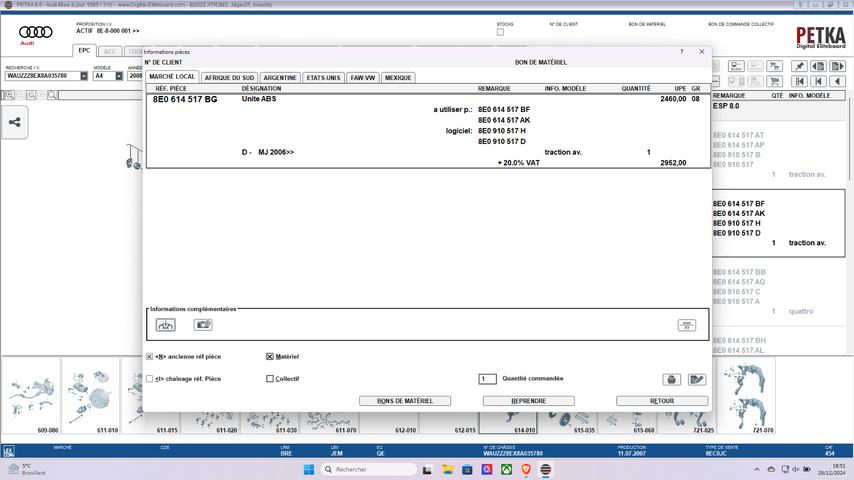Click the single left arrow icon
This screenshot has width=854, height=480.
(x=837, y=82)
